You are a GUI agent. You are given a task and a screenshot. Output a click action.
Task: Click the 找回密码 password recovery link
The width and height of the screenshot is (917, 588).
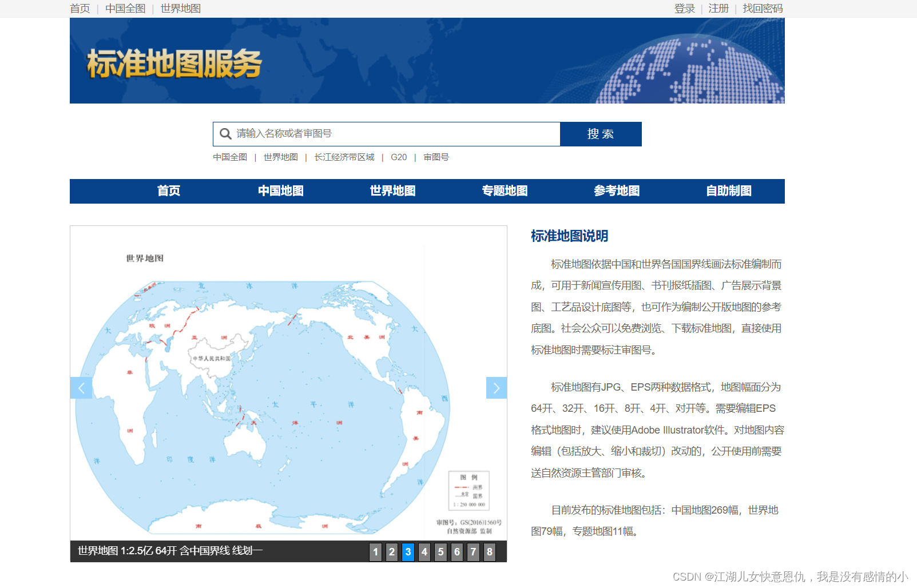pyautogui.click(x=762, y=9)
